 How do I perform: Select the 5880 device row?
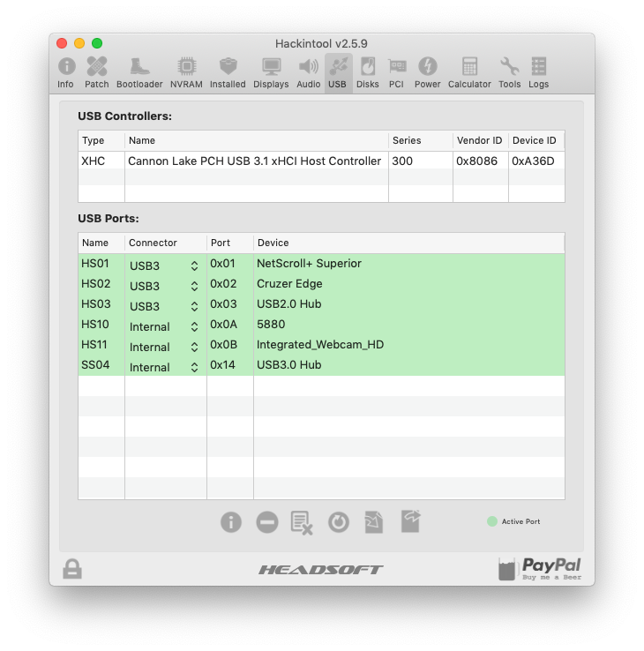click(x=321, y=325)
